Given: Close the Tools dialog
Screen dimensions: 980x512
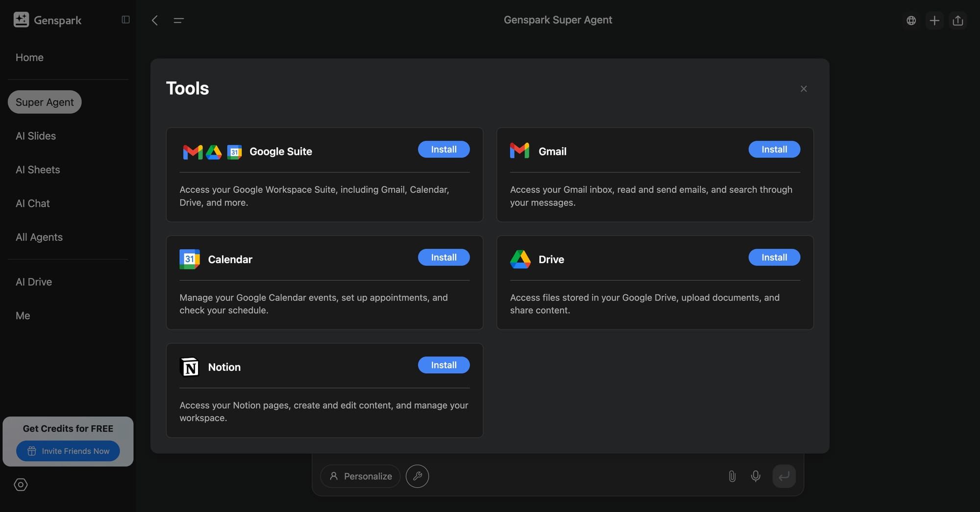Looking at the screenshot, I should (x=804, y=89).
